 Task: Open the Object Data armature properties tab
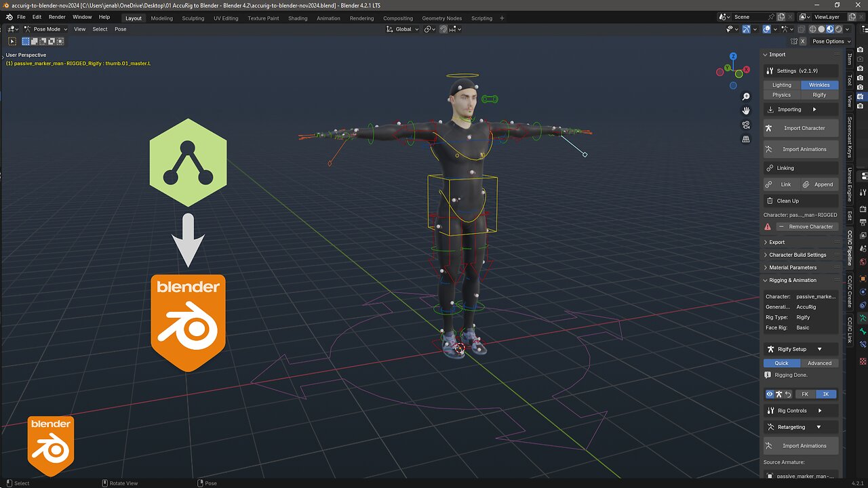pos(862,318)
